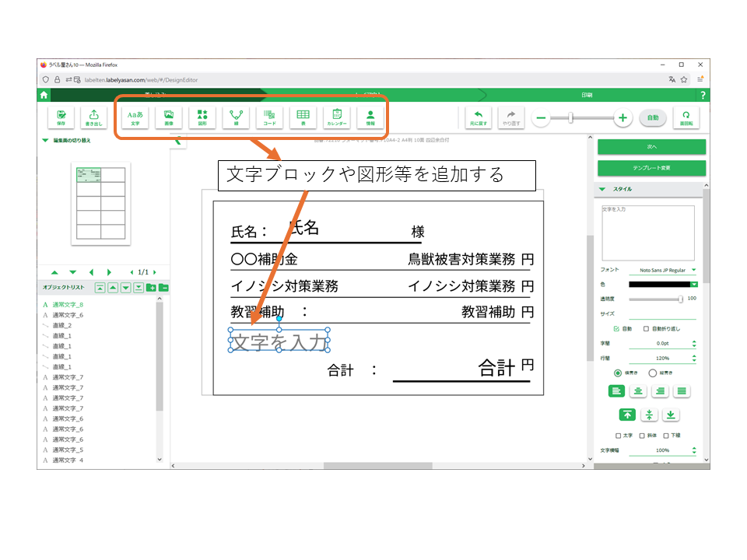747x560 pixels.
Task: Select the 縦書き radio button
Action: (653, 373)
